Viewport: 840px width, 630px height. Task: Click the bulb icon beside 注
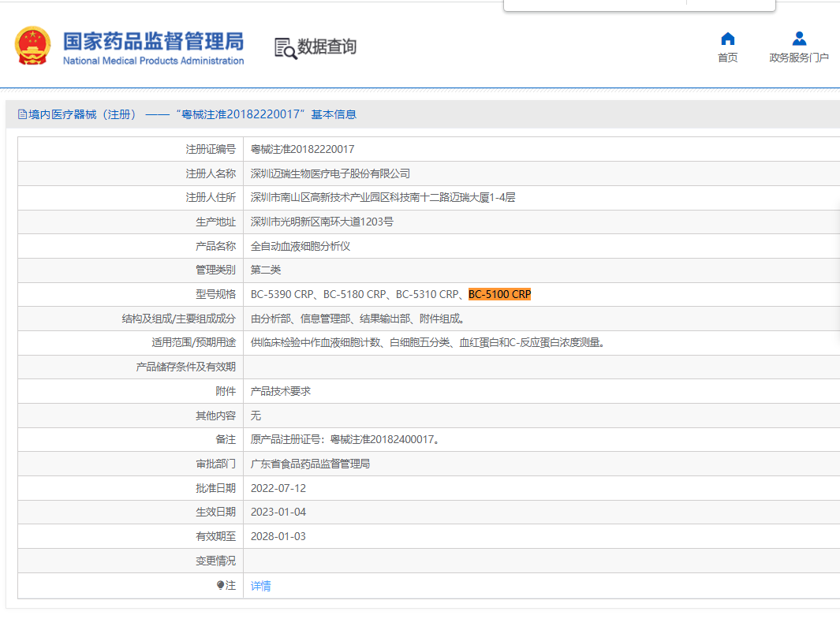click(x=220, y=585)
